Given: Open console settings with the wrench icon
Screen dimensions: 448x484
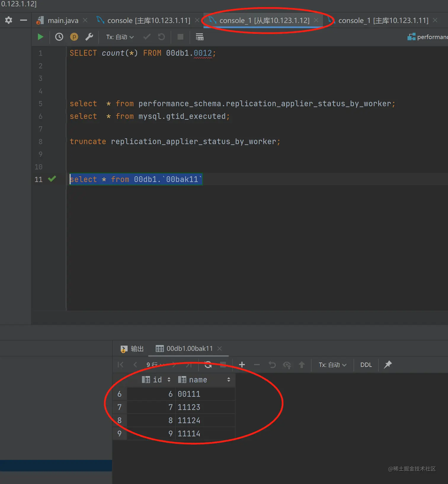Looking at the screenshot, I should [x=89, y=37].
